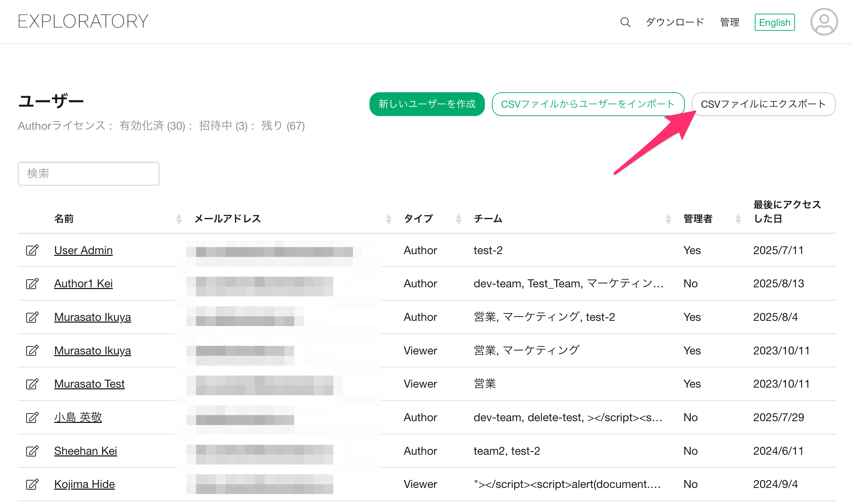
Task: Sort by 名前 column sort arrows
Action: pos(179,219)
